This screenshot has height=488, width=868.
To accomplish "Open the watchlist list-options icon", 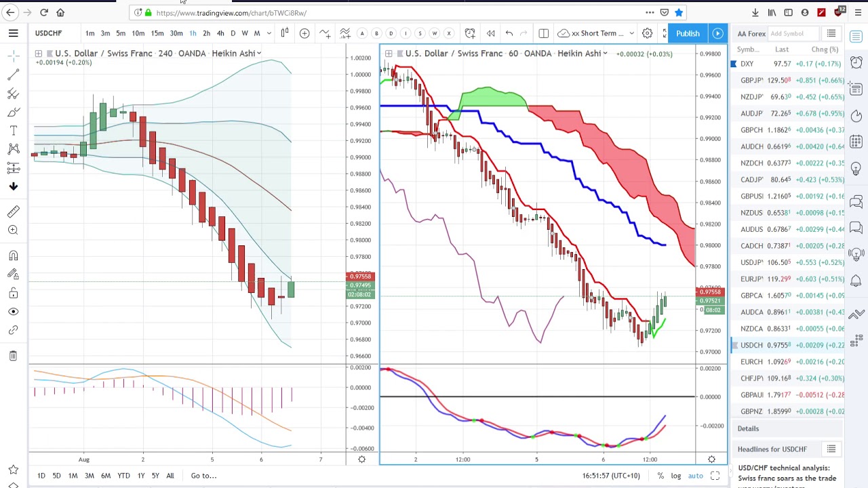I will [831, 33].
